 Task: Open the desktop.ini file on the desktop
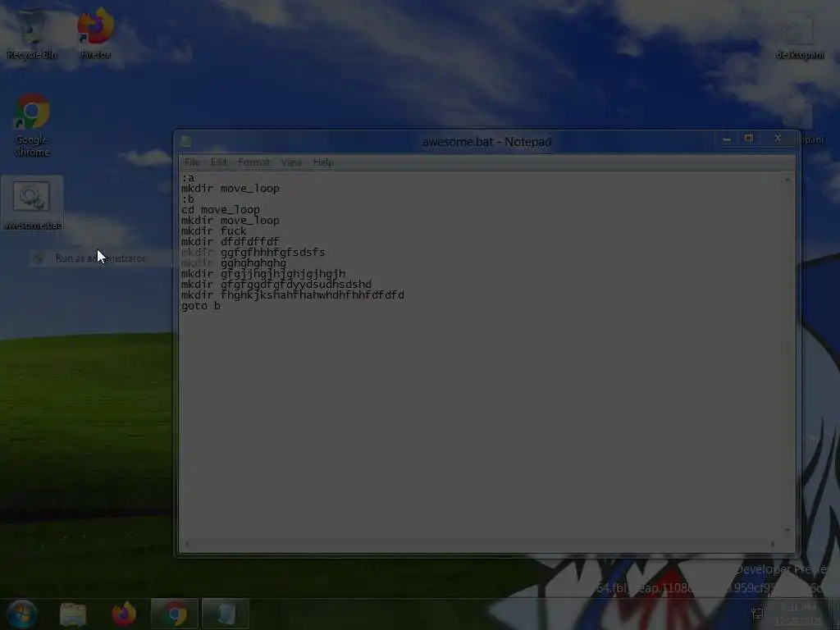tap(799, 38)
